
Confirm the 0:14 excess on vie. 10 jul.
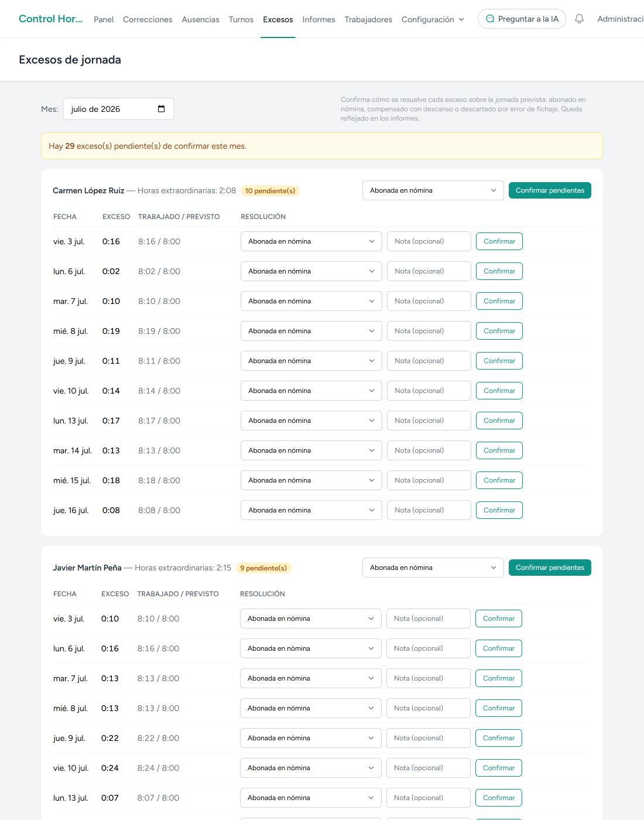tap(499, 391)
